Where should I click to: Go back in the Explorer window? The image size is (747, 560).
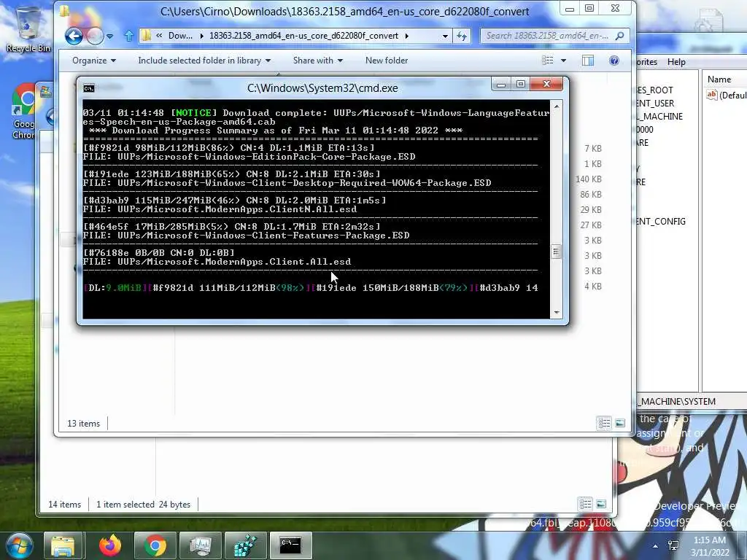(74, 36)
